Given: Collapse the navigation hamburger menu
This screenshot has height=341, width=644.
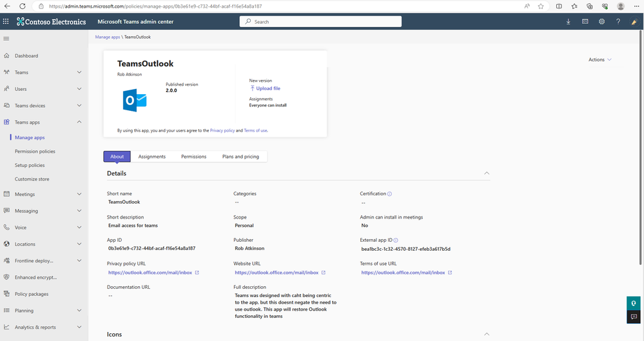Looking at the screenshot, I should pos(6,39).
